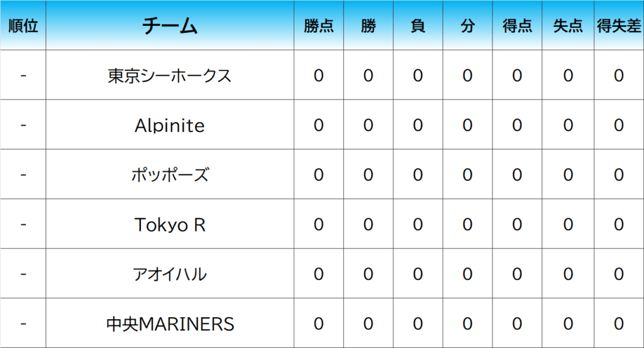Select the Tokyo R team cell

tap(170, 225)
